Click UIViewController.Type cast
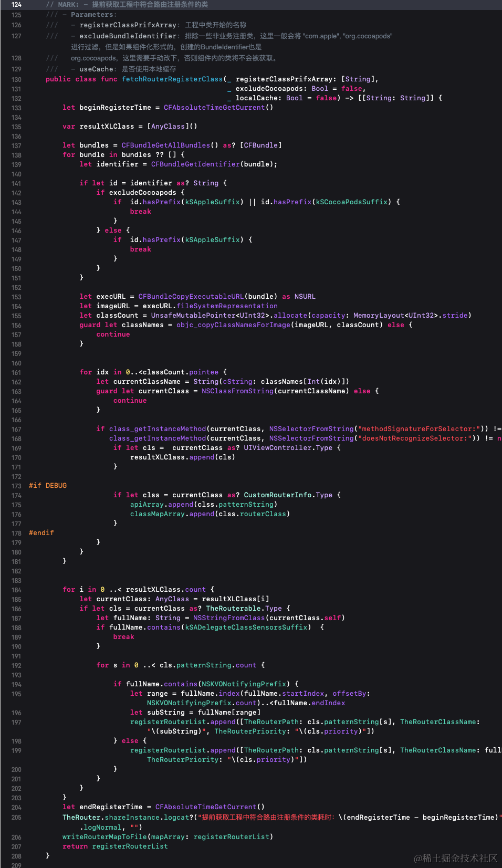 pyautogui.click(x=288, y=448)
